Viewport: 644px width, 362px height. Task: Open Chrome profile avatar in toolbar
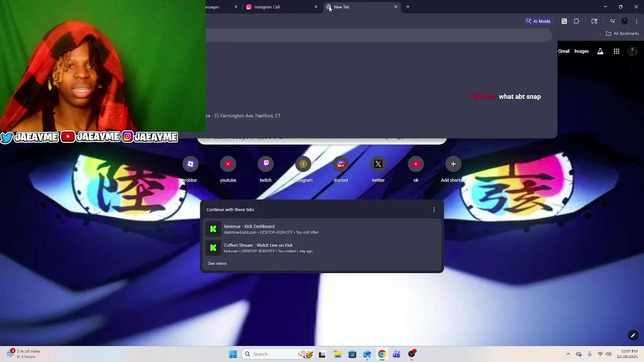(624, 21)
